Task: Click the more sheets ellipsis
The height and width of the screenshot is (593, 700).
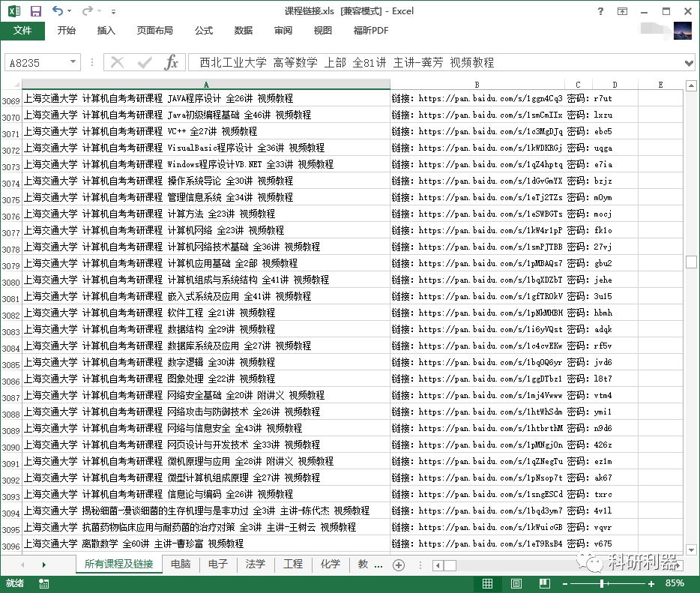Action: click(378, 565)
